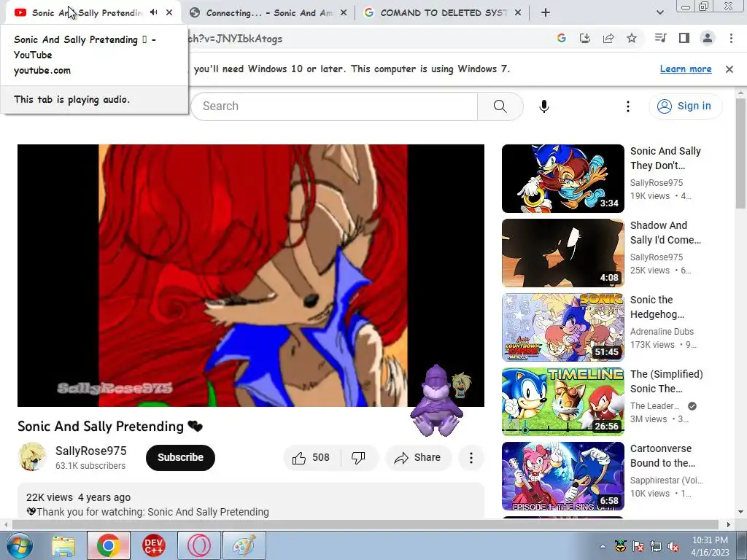Open Paint from taskbar
Viewport: 747px width, 560px height.
(x=244, y=545)
